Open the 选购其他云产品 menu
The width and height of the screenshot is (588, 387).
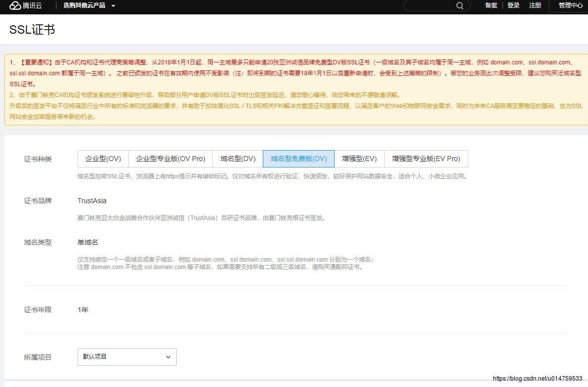85,6
